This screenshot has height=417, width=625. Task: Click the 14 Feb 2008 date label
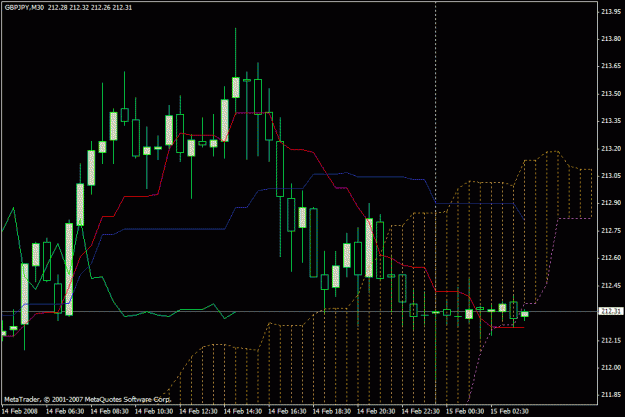coord(20,411)
